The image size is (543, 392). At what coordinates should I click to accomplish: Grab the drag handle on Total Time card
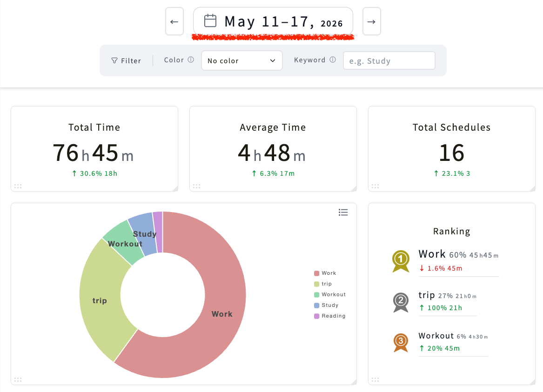tap(18, 186)
